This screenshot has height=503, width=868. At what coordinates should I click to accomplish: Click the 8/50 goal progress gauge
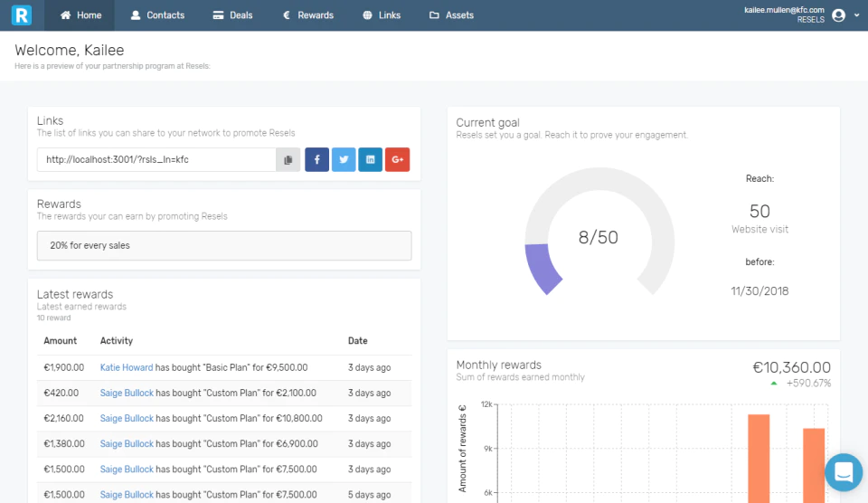(599, 232)
